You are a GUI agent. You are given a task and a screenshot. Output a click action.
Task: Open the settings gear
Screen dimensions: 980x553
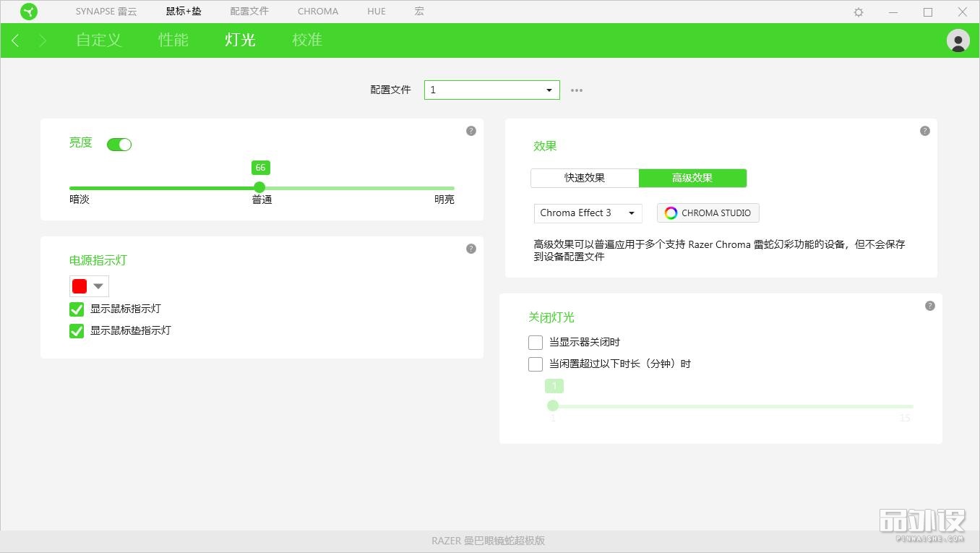(858, 12)
